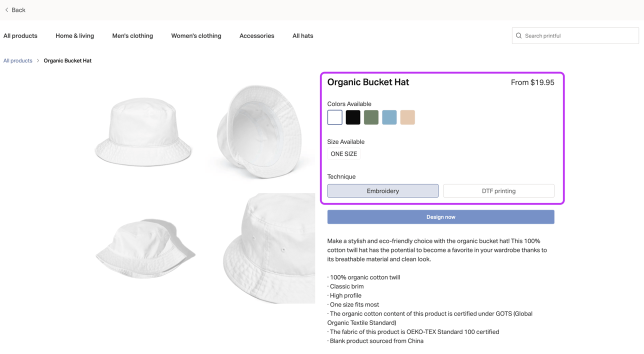Select the beige color swatch

pos(407,117)
